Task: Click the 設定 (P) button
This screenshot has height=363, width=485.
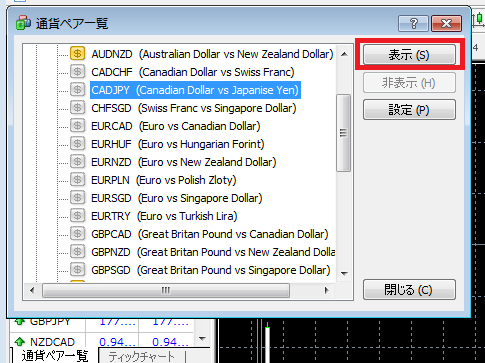Action: tap(409, 110)
